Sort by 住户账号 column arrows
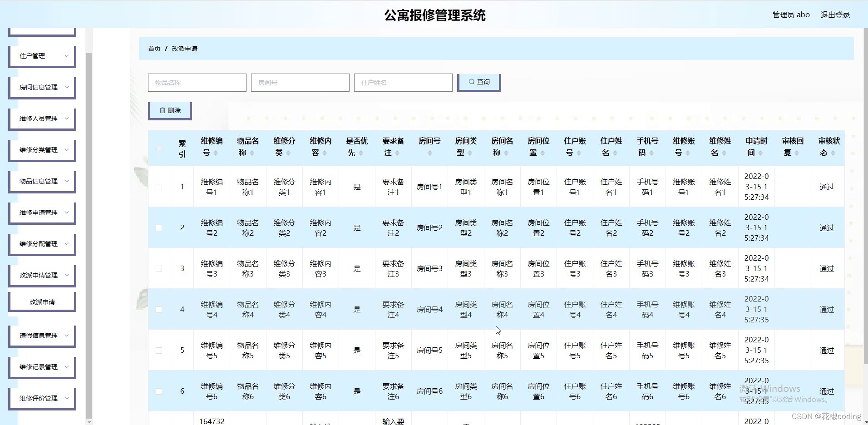 point(579,153)
